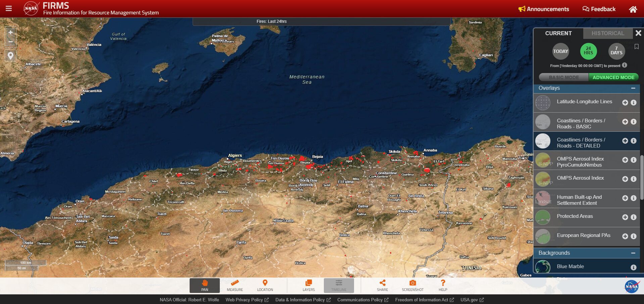
Task: Collapse the Overlays section
Action: pos(633,88)
